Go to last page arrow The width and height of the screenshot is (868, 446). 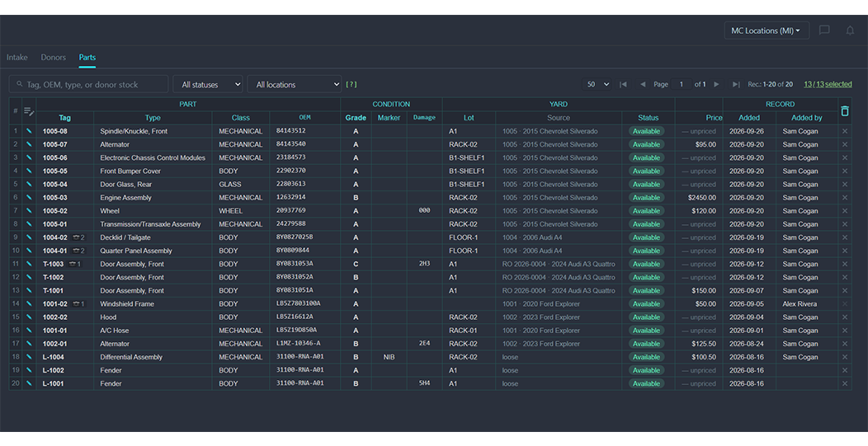pyautogui.click(x=736, y=84)
